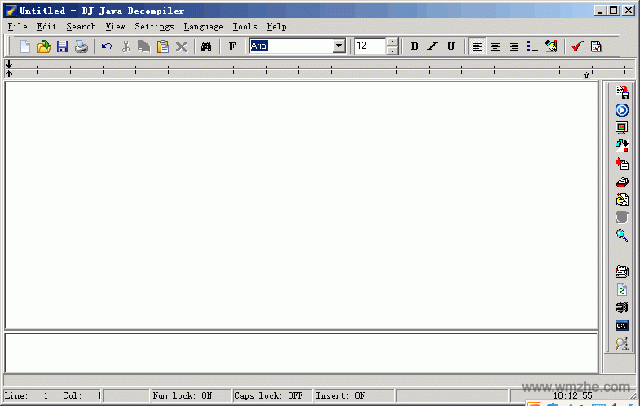Viewport: 640px width, 406px height.
Task: Align text left
Action: [x=477, y=47]
